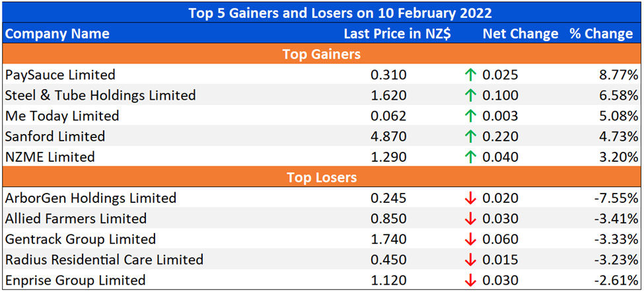Click green up arrow in Me Today row
644x292 pixels.
tap(470, 116)
